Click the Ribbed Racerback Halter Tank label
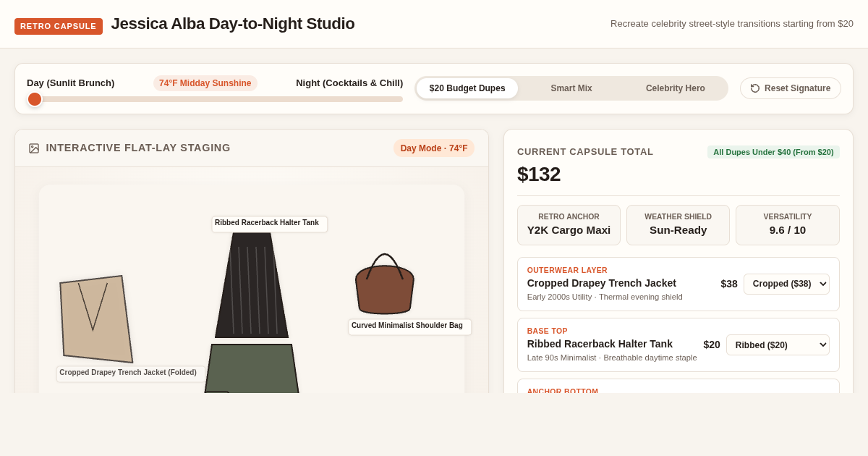 269,224
